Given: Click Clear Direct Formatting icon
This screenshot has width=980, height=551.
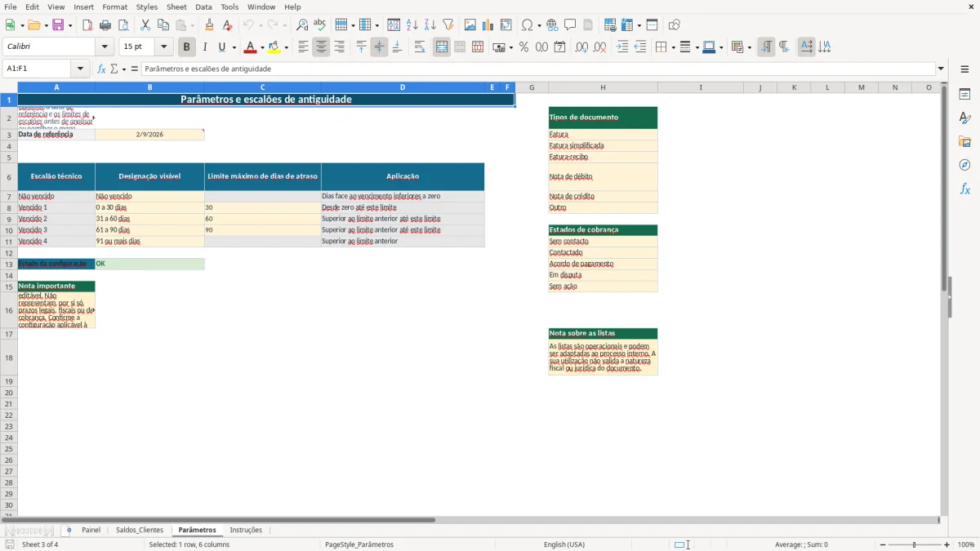Looking at the screenshot, I should (228, 25).
